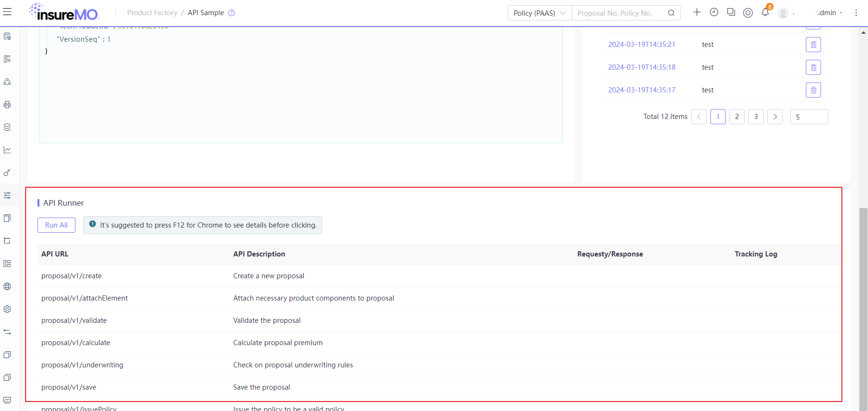Click the overlapping windows icon in header
Viewport: 868px width, 411px height.
(x=731, y=12)
